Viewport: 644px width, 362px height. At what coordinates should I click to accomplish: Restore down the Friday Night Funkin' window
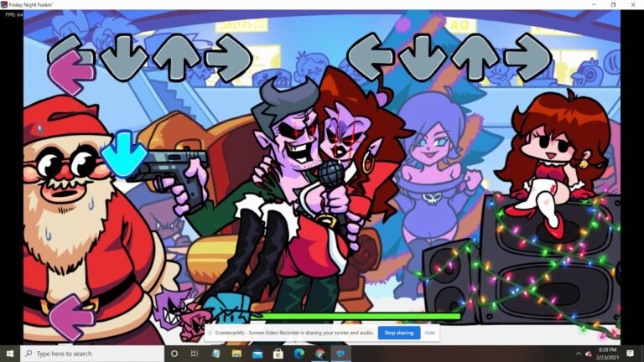(x=613, y=4)
